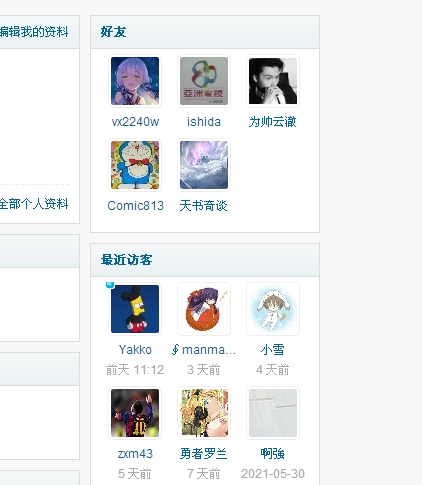The height and width of the screenshot is (485, 422).
Task: Click the small blue badge on Yakko's avatar
Action: point(110,285)
